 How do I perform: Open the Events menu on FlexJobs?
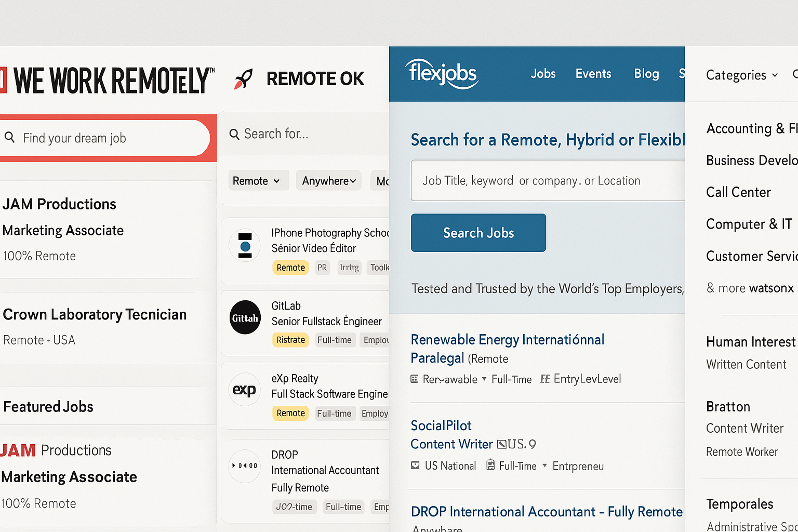(593, 74)
